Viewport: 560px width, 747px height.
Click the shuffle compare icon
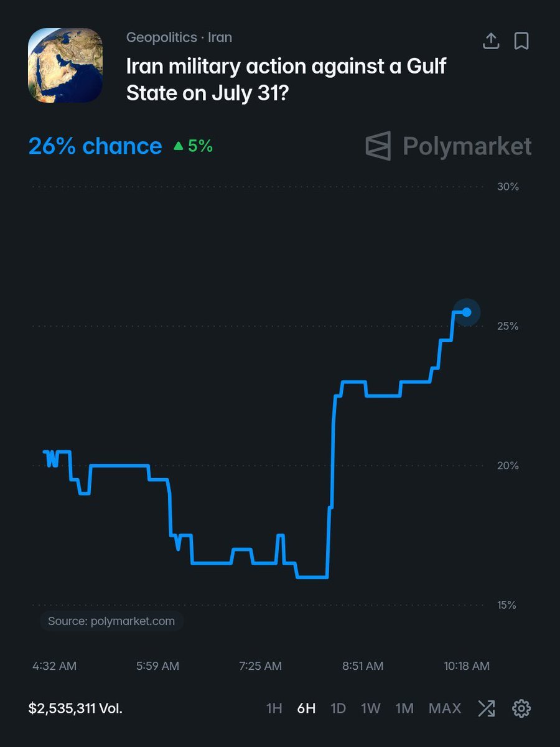(x=487, y=708)
